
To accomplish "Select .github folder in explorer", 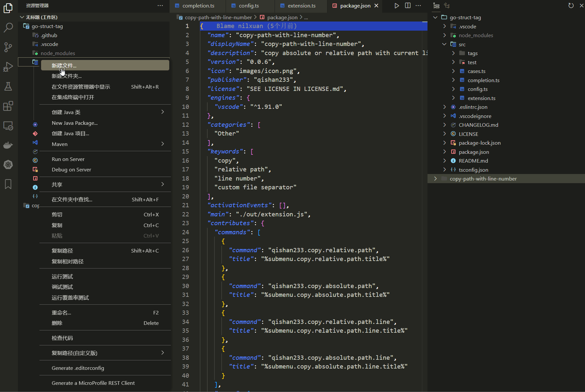I will 49,35.
